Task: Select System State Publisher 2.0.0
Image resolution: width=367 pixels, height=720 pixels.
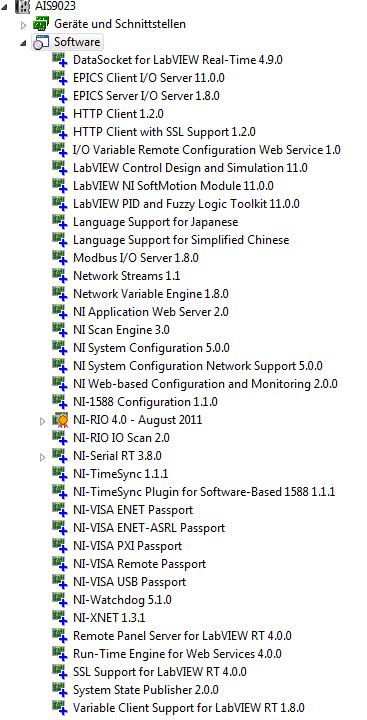Action: (146, 690)
